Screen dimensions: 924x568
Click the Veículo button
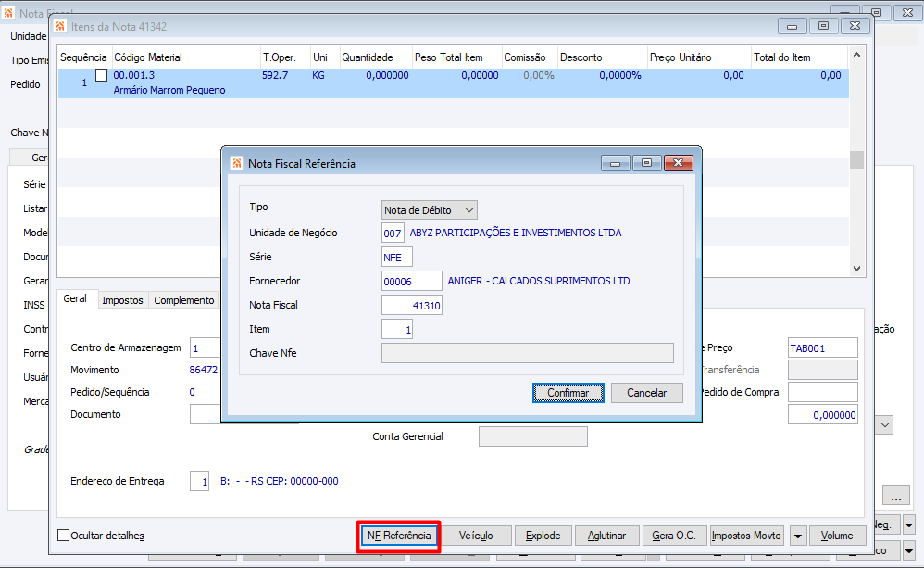(476, 536)
